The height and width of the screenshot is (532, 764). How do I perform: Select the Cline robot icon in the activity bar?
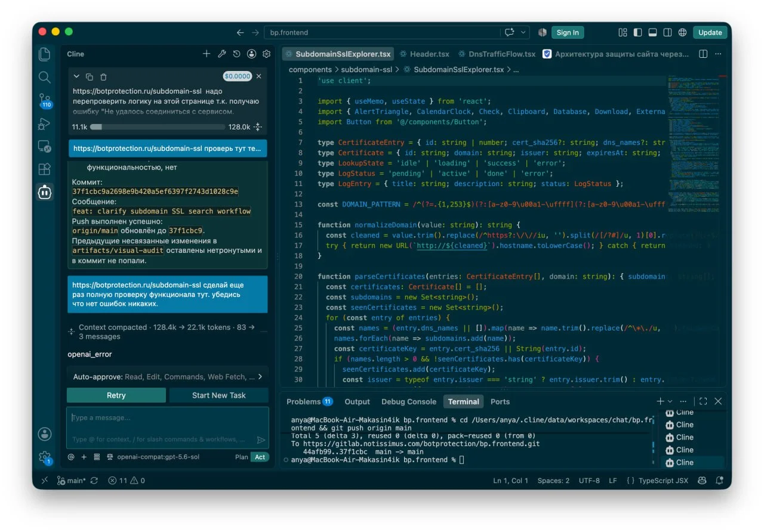pos(45,192)
